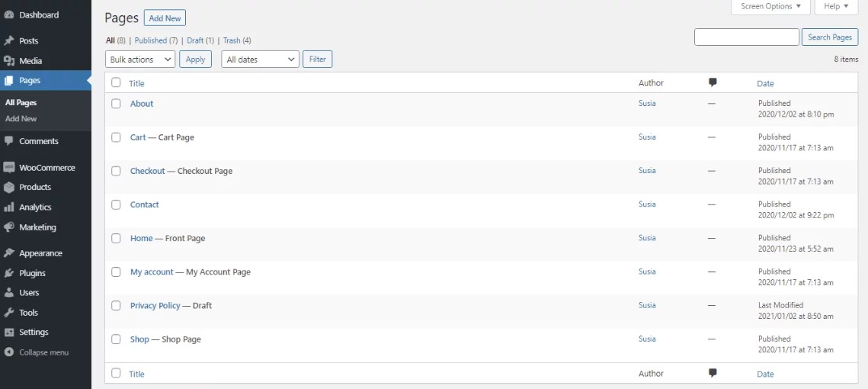Viewport: 868px width, 389px height.
Task: Click the WooCommerce logo icon
Action: (9, 168)
